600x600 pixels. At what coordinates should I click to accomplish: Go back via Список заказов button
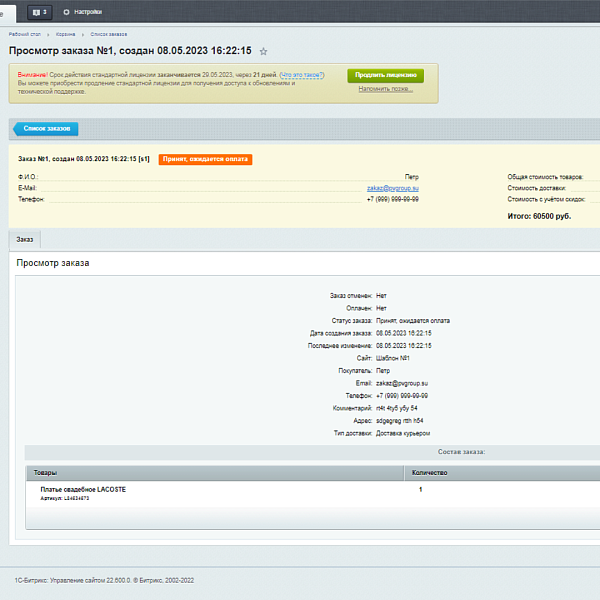(45, 128)
